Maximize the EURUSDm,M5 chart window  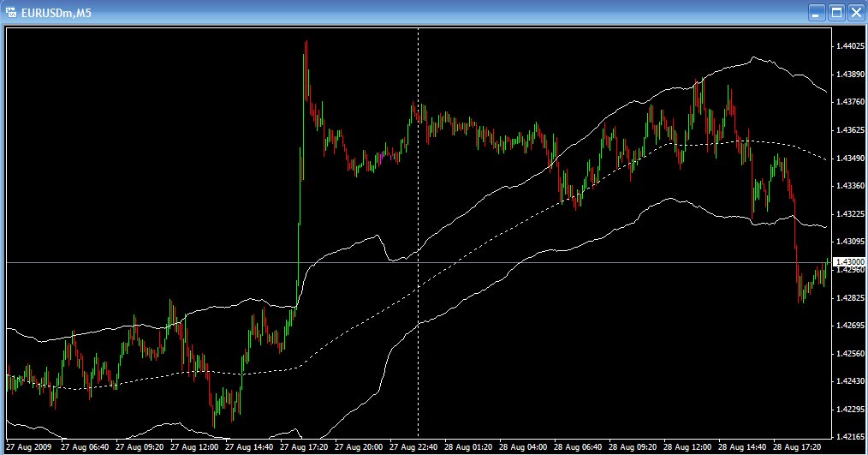click(x=836, y=13)
